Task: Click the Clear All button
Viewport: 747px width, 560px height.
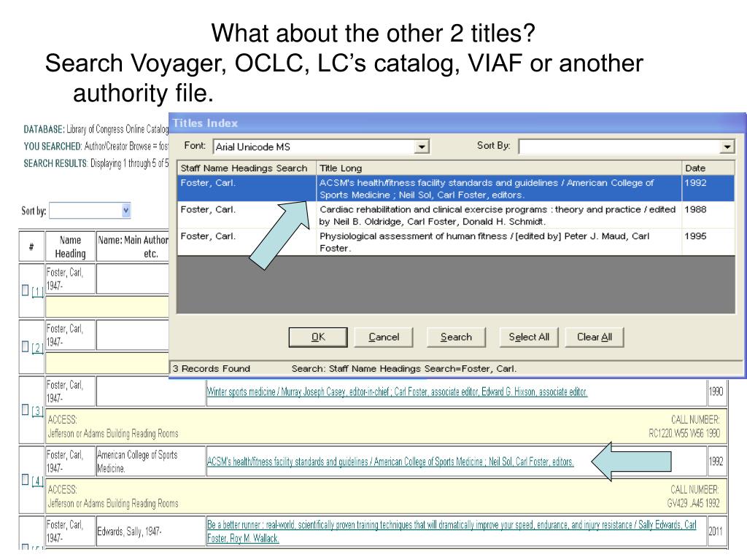Action: 594,337
